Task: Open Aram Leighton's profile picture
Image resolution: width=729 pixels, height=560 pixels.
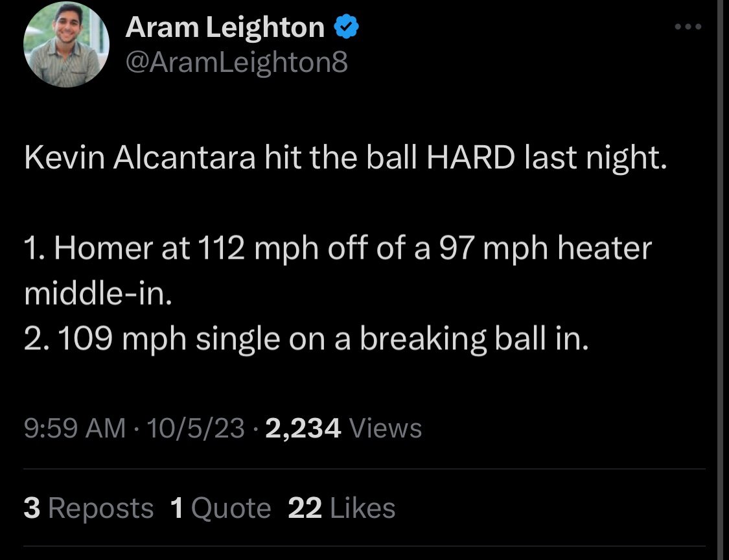Action: 66,45
